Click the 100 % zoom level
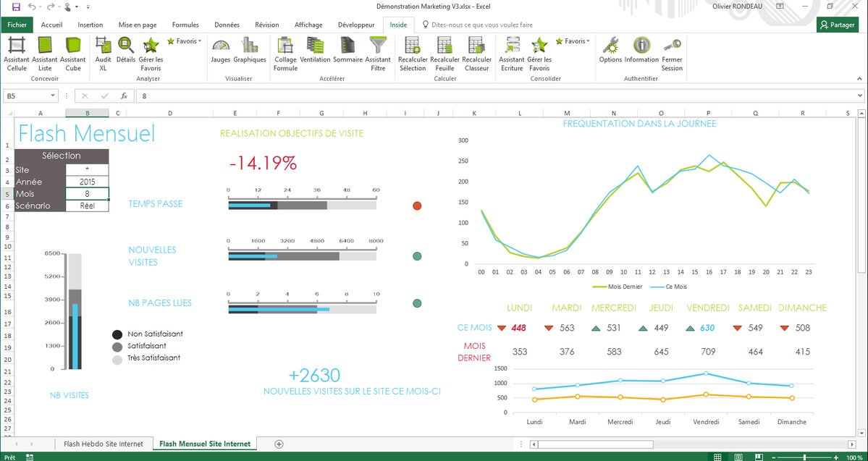Image resolution: width=868 pixels, height=461 pixels. point(854,457)
